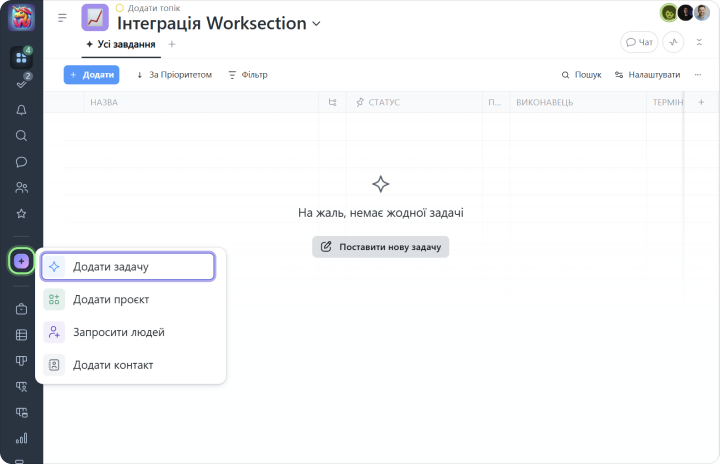Screen dimensions: 720x464
Task: Open notifications bell in sidebar
Action: [x=21, y=110]
